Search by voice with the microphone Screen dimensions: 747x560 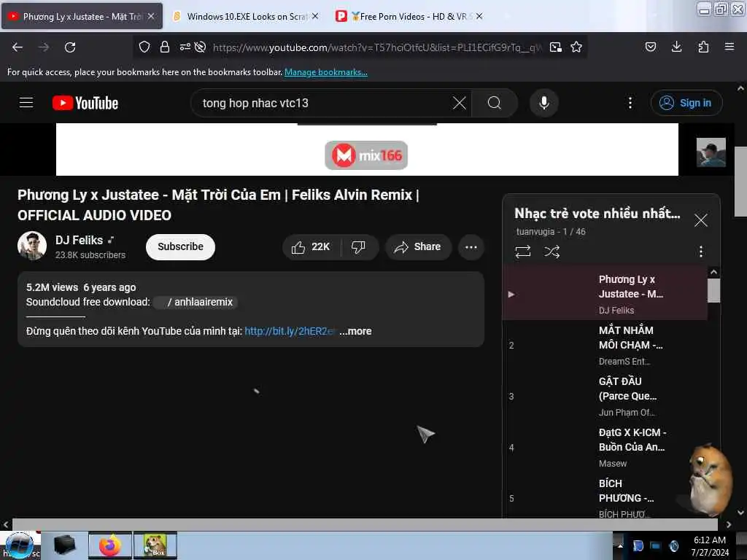pos(544,103)
